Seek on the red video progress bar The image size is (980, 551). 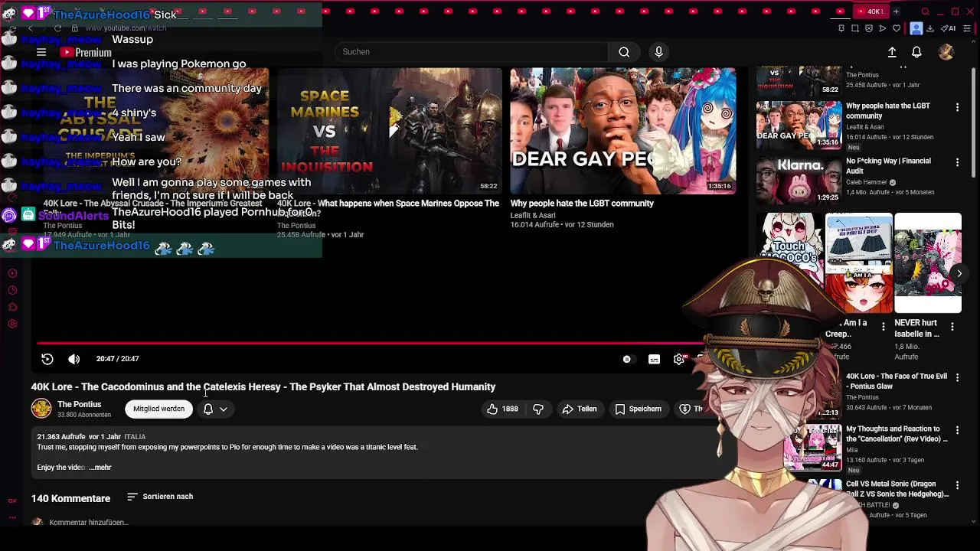pos(367,344)
